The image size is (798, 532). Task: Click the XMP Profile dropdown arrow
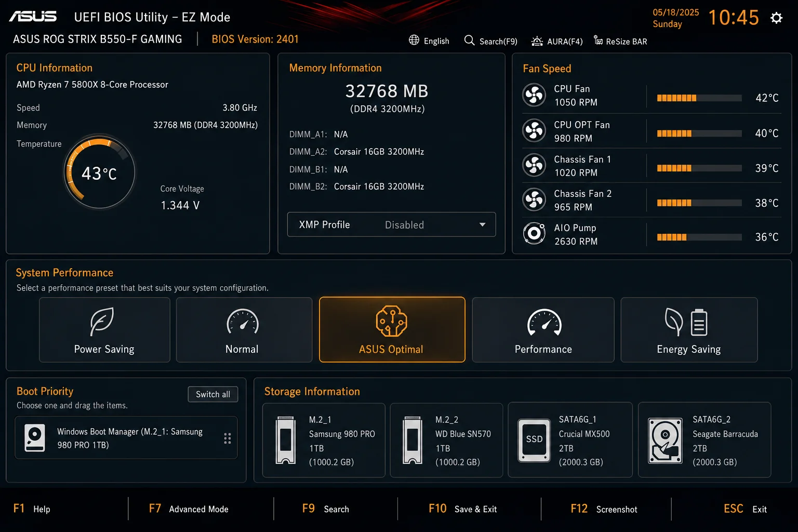tap(482, 225)
